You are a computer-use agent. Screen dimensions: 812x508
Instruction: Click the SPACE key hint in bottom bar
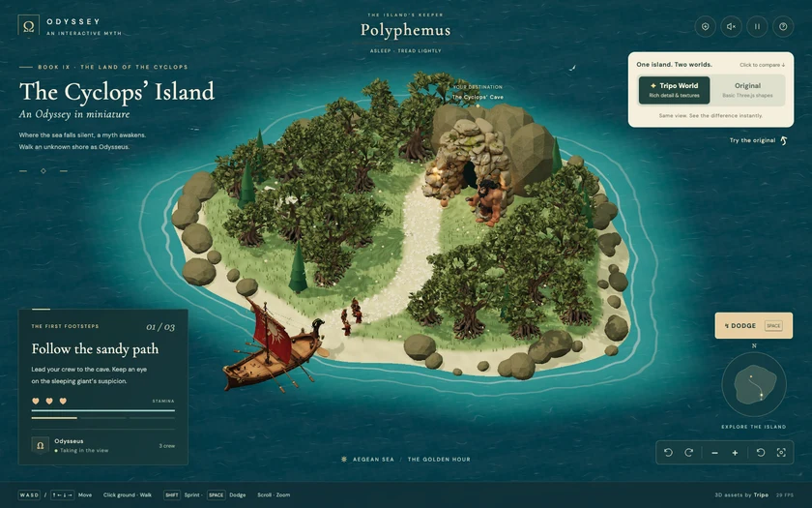tap(216, 495)
